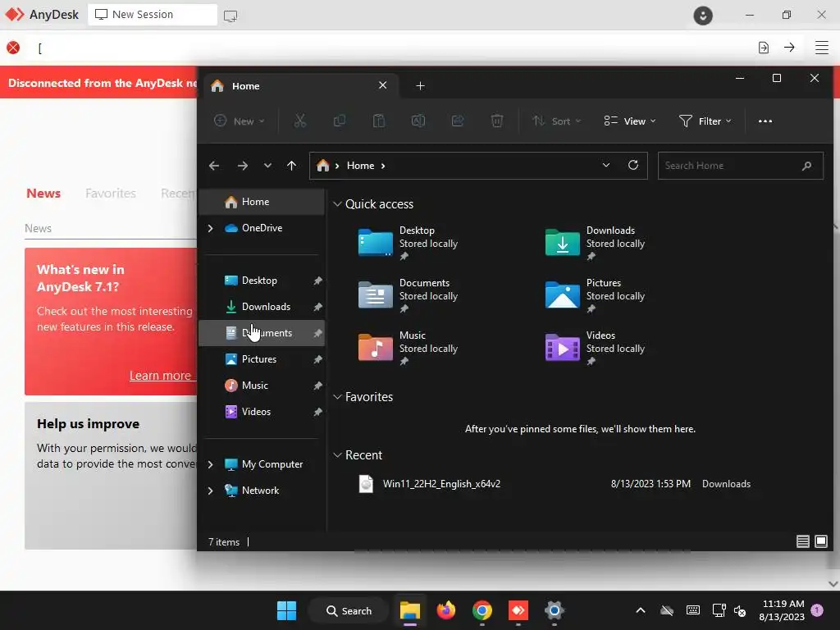The image size is (840, 630).
Task: Click the red error icon beside address field
Action: (x=13, y=48)
